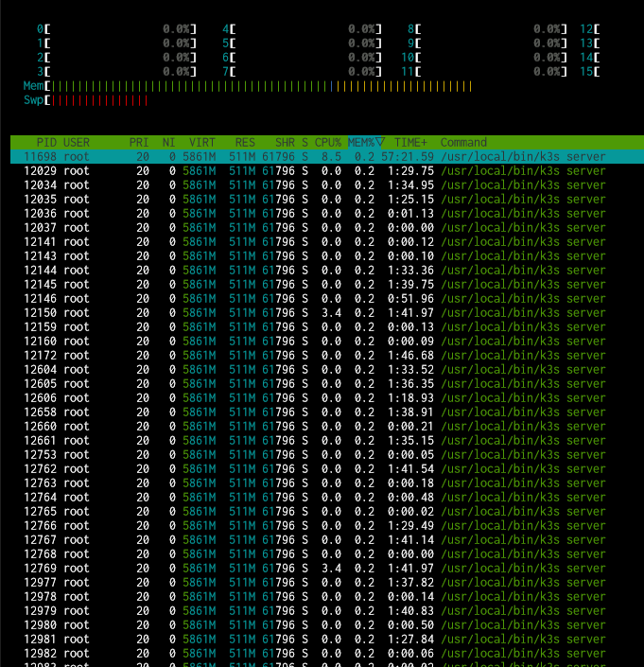The image size is (644, 667).
Task: Click TIME+ value 1:18.93
Action: coord(410,397)
